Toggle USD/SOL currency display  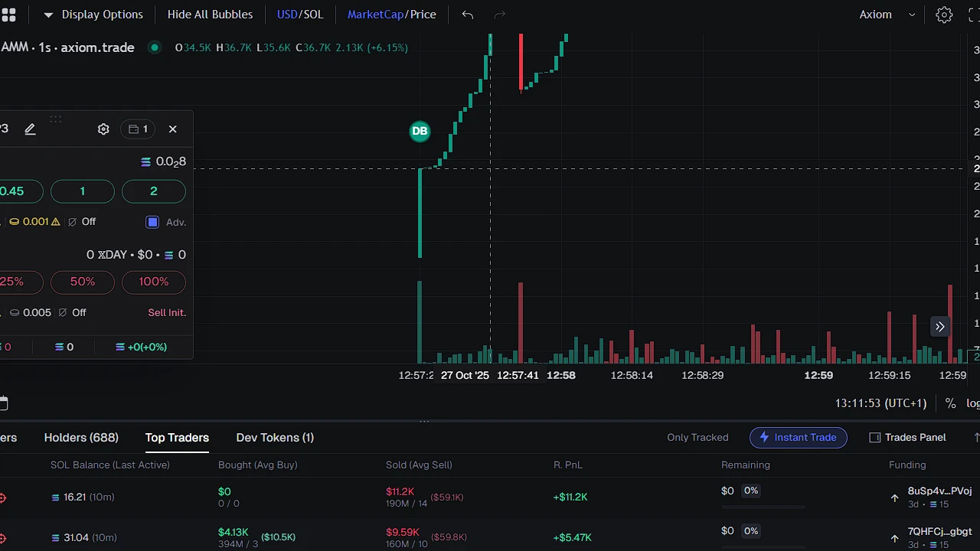(300, 15)
